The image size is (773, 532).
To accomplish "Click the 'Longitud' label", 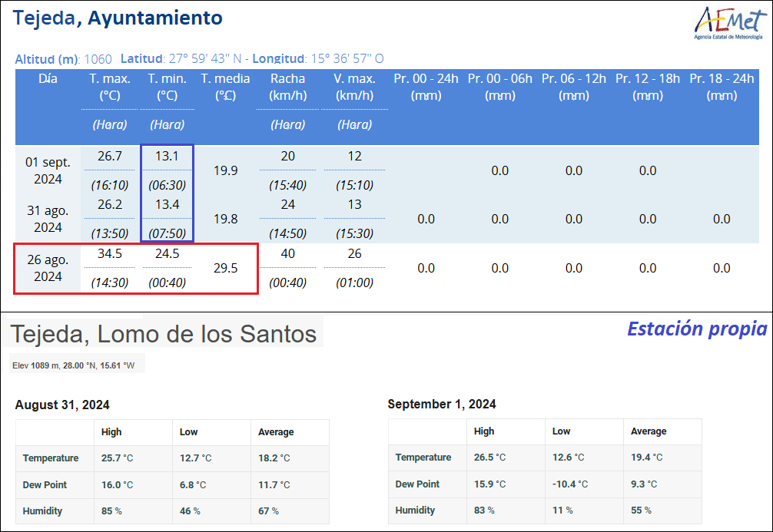I will click(278, 58).
